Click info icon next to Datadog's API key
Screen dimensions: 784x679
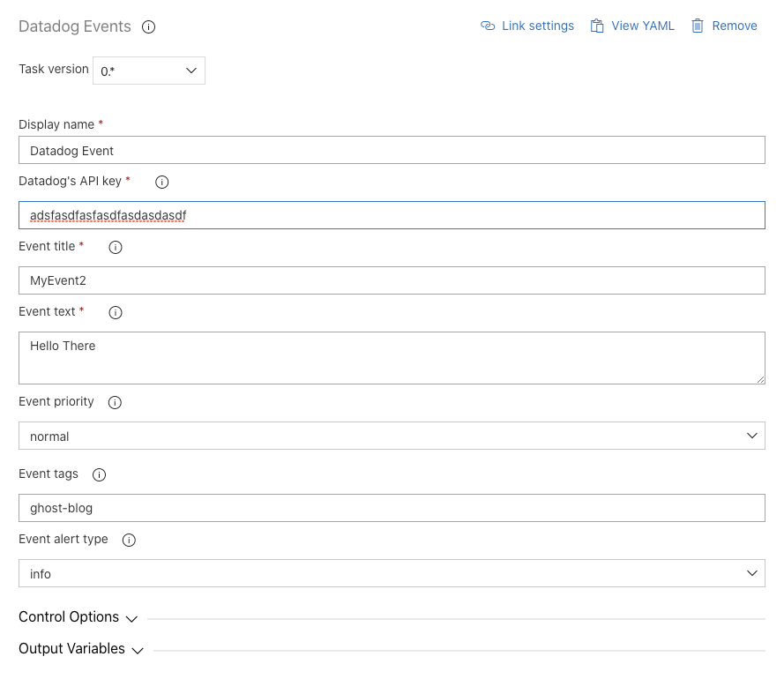click(x=161, y=182)
